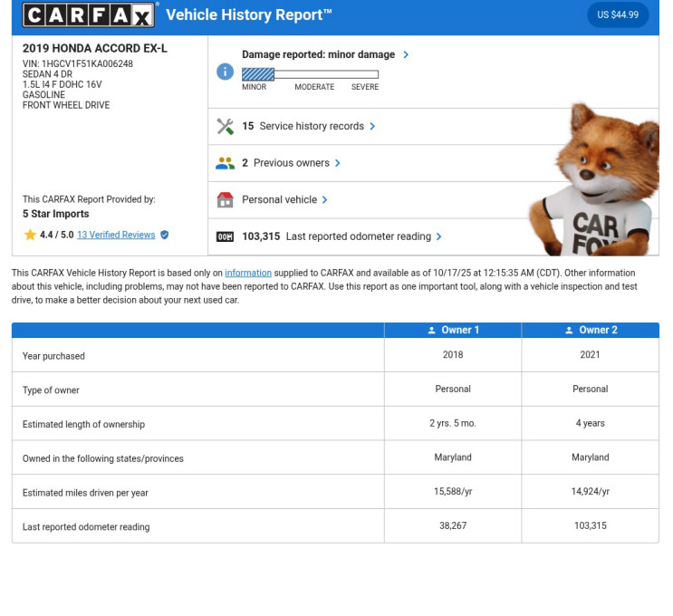Click the previous owners people icon
Screen dimensions: 673x616
coord(225,163)
